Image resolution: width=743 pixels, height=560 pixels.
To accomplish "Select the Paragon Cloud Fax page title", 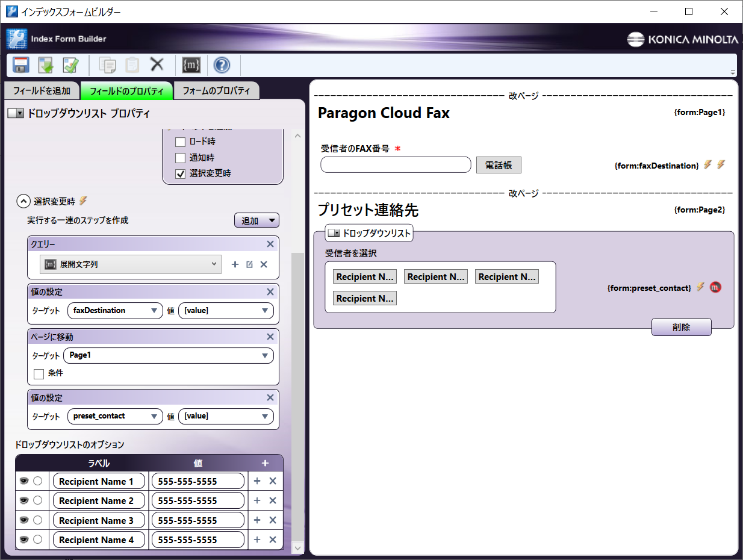I will coord(384,113).
